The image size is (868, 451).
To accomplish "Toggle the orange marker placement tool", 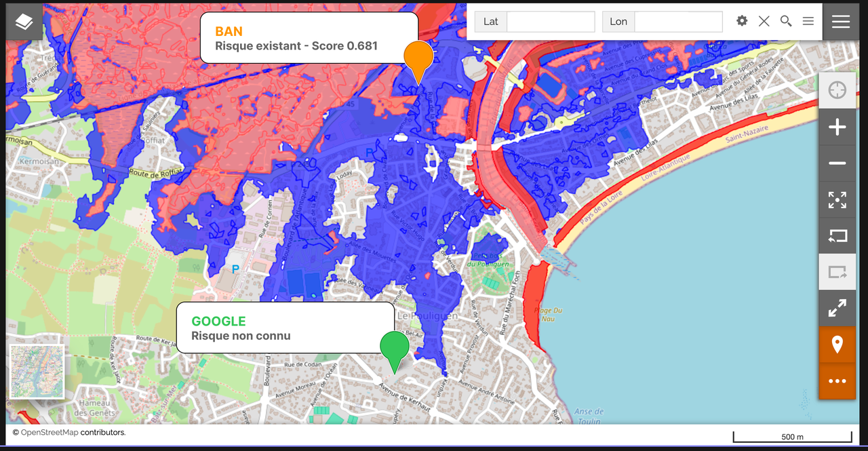I will coord(837,345).
